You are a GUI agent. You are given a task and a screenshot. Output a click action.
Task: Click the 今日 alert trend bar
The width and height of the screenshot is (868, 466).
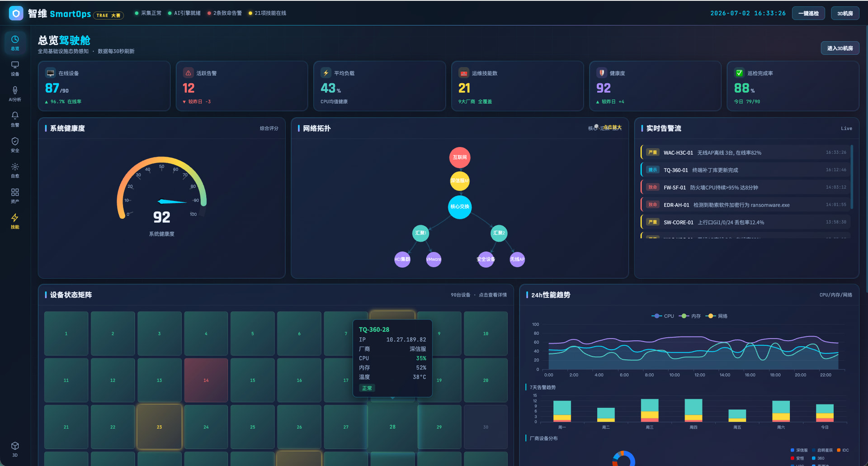pos(825,413)
